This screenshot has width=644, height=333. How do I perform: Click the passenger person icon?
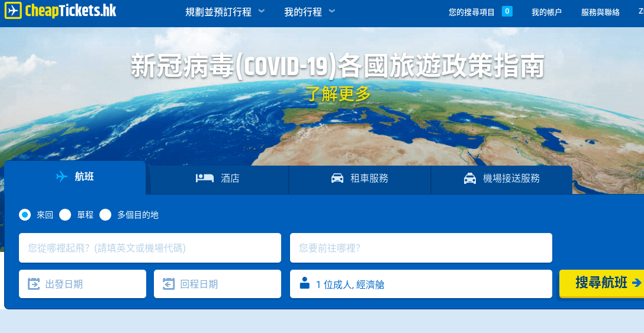point(304,283)
